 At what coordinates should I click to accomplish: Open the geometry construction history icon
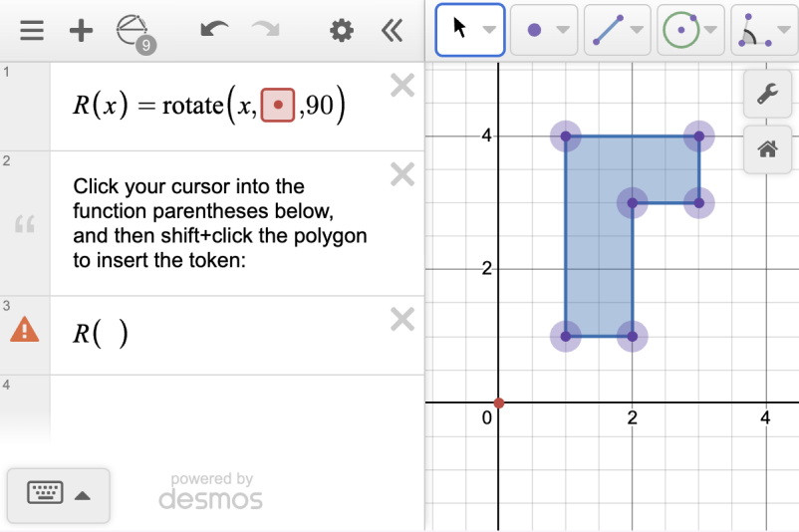[x=133, y=31]
